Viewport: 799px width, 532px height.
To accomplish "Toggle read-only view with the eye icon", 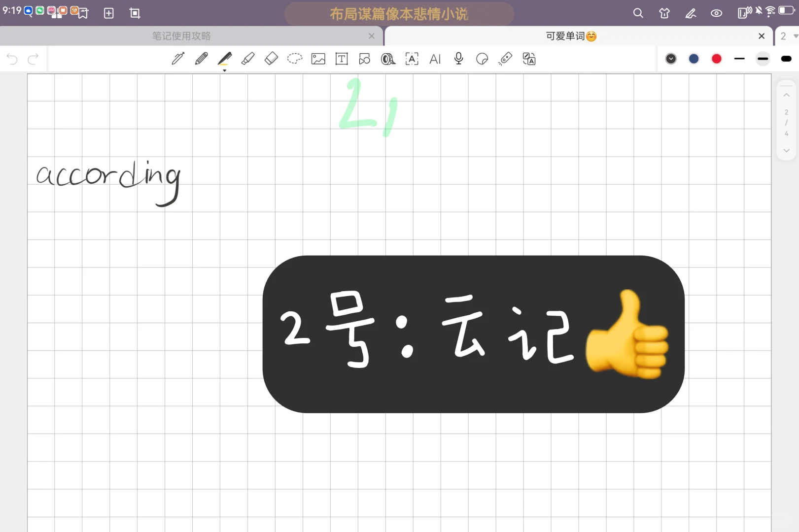I will point(716,13).
